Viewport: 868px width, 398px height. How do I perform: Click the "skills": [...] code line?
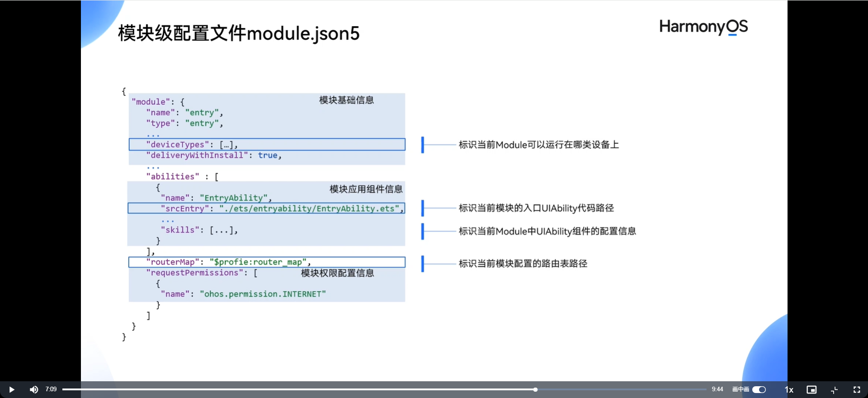[x=199, y=230]
